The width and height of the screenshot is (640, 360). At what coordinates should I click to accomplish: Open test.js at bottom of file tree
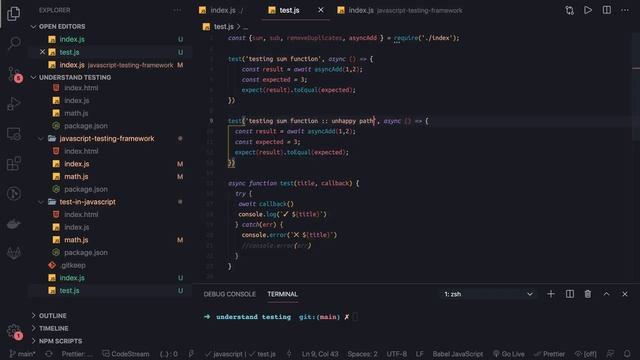click(110, 290)
